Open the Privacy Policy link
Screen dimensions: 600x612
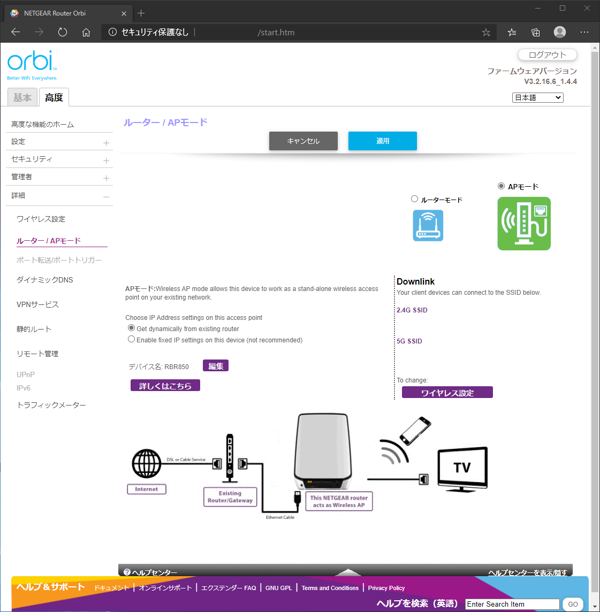[386, 588]
